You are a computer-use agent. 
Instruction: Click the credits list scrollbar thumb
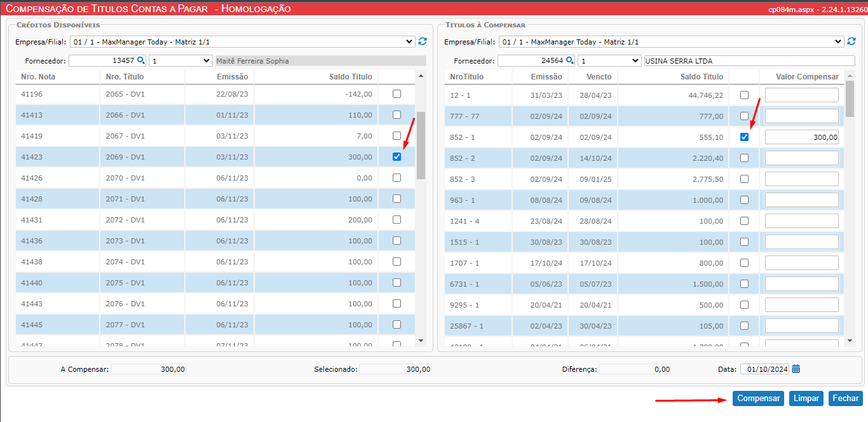[x=420, y=145]
